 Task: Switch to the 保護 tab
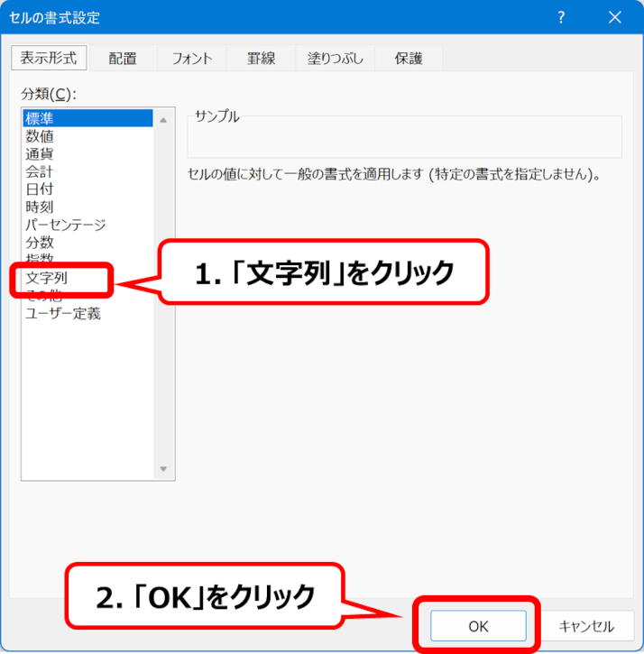[x=408, y=59]
